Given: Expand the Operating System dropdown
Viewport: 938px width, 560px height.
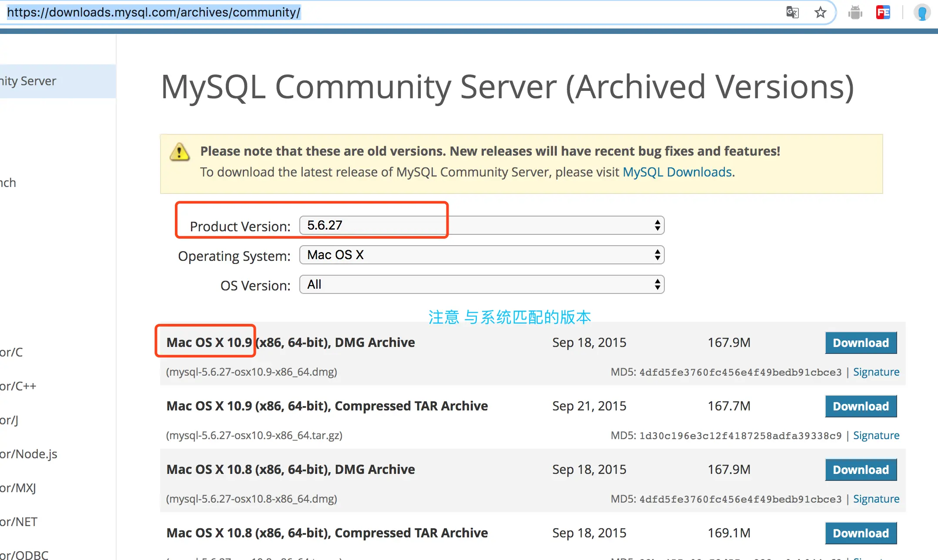Looking at the screenshot, I should (x=482, y=255).
